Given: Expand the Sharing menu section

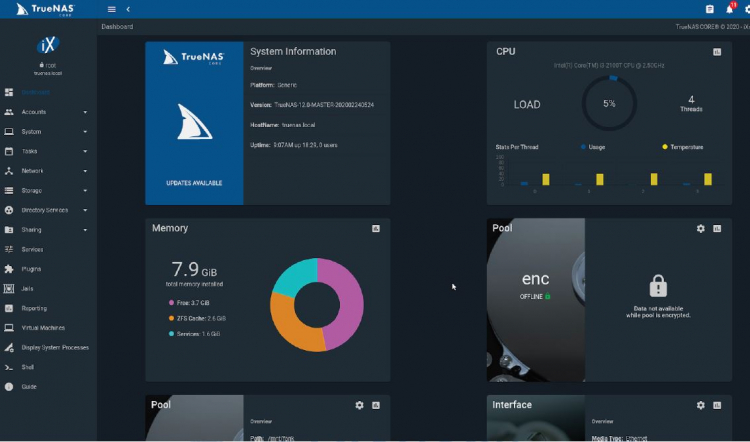Looking at the screenshot, I should 48,230.
